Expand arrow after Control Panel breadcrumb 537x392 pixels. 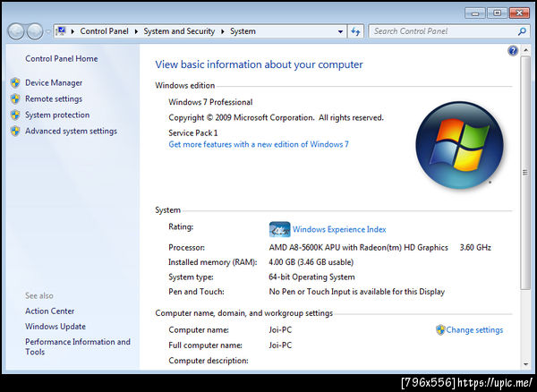coord(136,31)
